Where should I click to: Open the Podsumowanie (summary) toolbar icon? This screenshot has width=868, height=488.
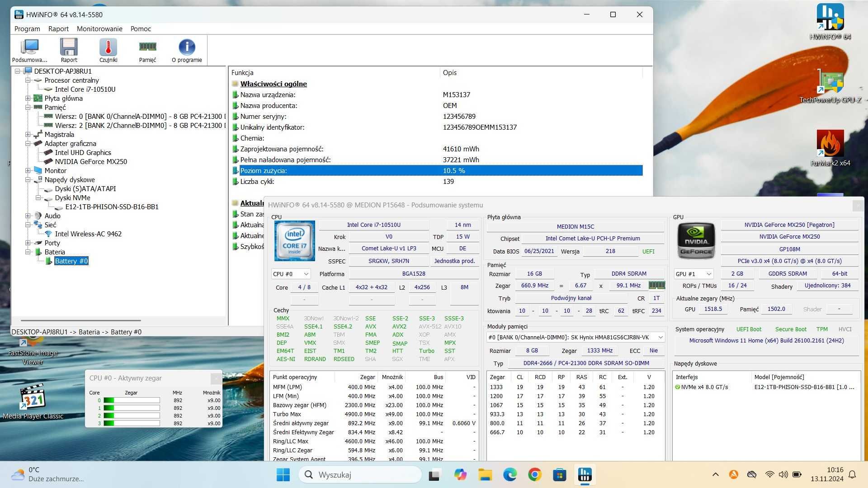(x=30, y=50)
